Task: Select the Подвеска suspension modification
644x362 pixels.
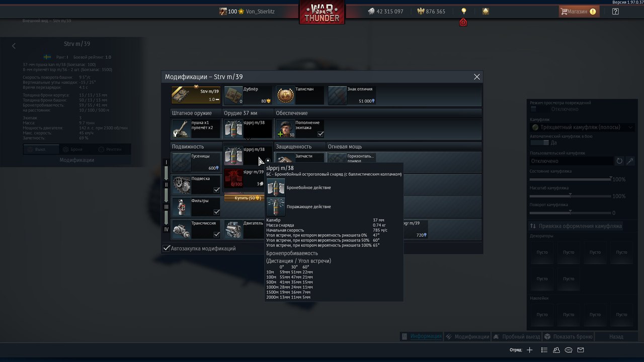Action: (196, 185)
